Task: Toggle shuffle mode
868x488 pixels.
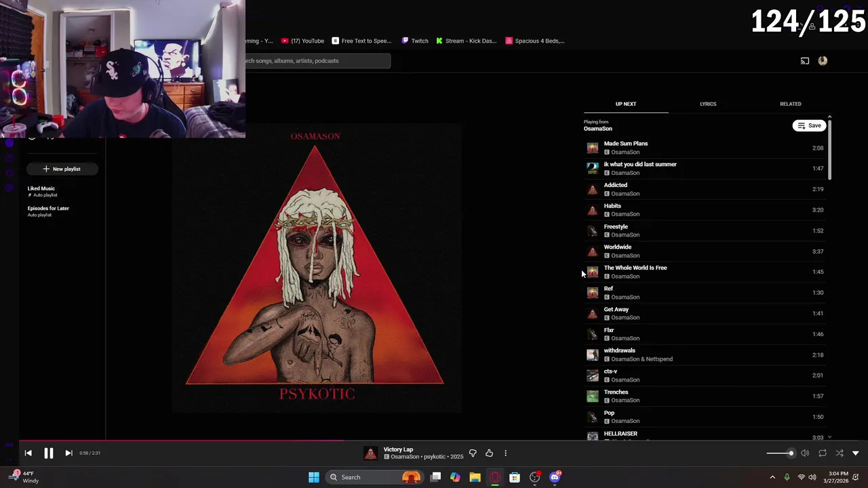Action: pos(840,453)
